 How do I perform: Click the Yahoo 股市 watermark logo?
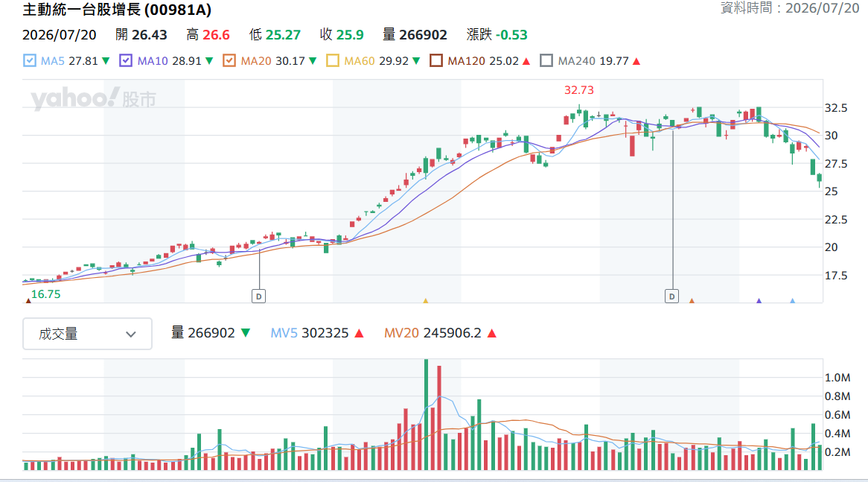(x=94, y=98)
